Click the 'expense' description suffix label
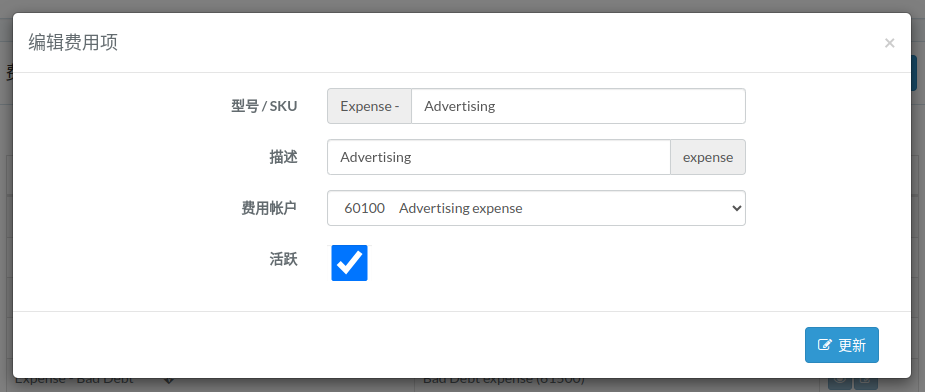 (708, 157)
